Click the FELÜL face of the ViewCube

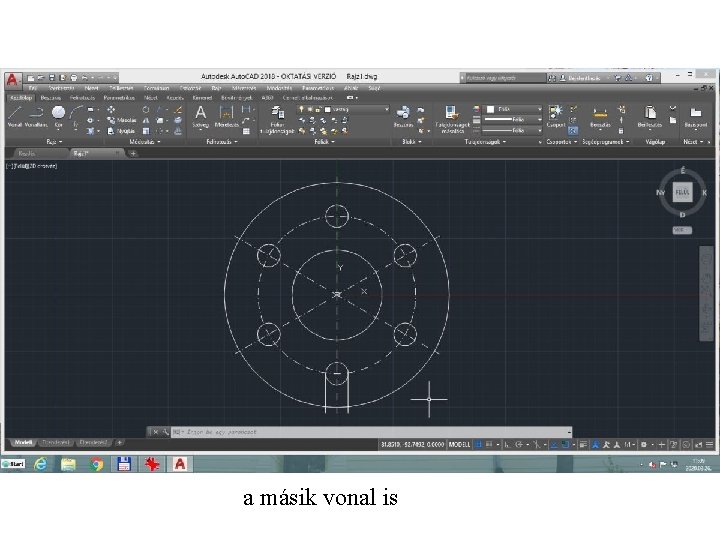(x=682, y=192)
